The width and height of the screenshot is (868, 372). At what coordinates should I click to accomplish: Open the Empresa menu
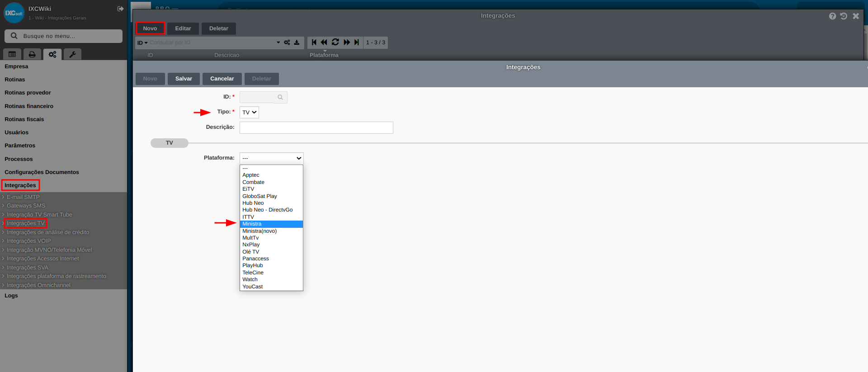tap(16, 66)
